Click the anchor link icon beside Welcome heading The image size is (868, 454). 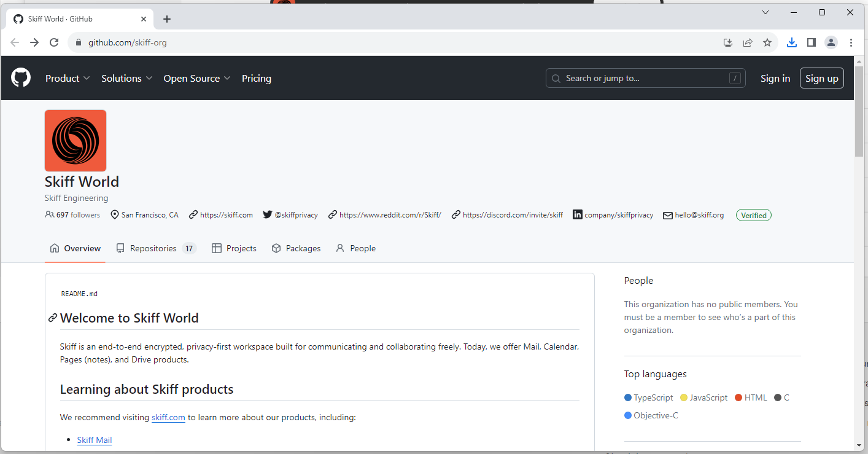tap(53, 318)
